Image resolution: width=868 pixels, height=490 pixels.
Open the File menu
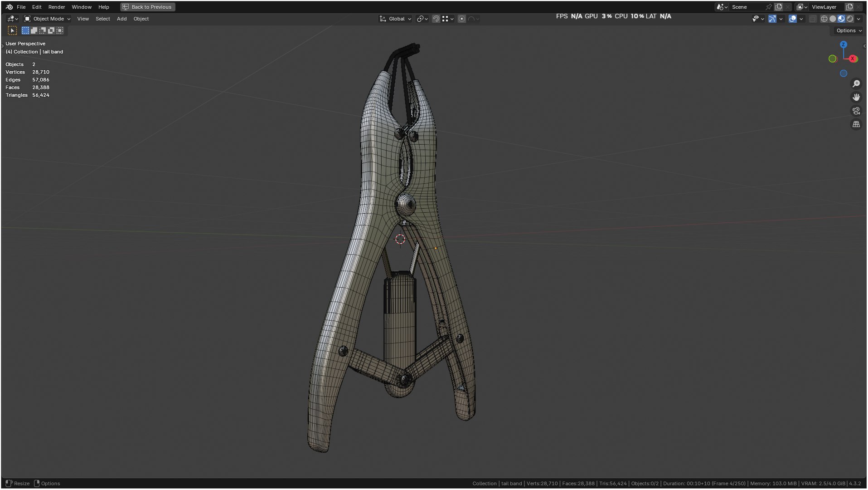tap(21, 7)
